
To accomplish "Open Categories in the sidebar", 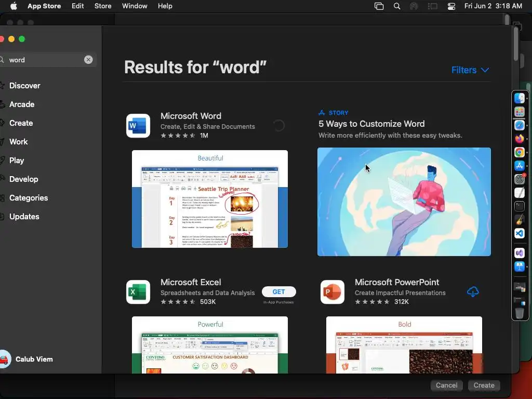I will tap(29, 197).
